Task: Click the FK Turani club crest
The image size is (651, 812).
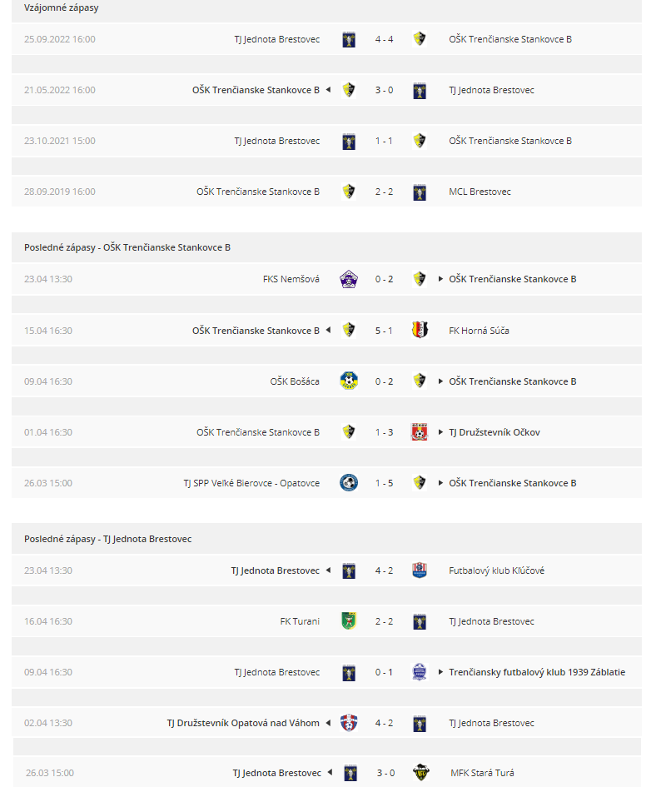Action: click(349, 620)
